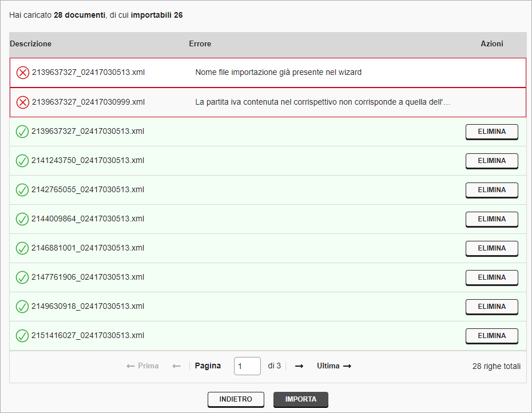This screenshot has width=532, height=413.
Task: Click ELIMINA for 2147761906_02417030513.xml
Action: 491,277
